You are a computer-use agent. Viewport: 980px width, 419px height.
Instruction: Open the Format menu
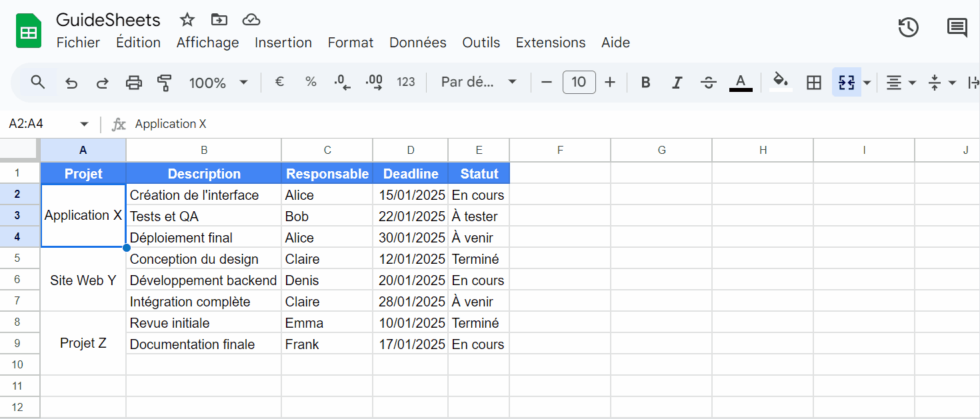click(x=351, y=43)
